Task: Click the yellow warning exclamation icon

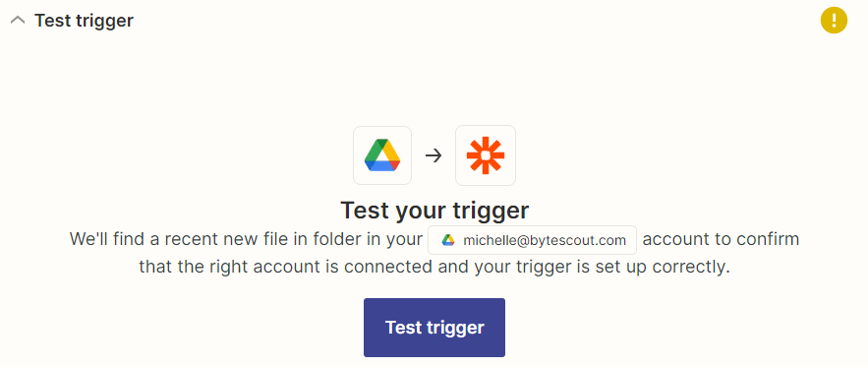Action: click(834, 21)
